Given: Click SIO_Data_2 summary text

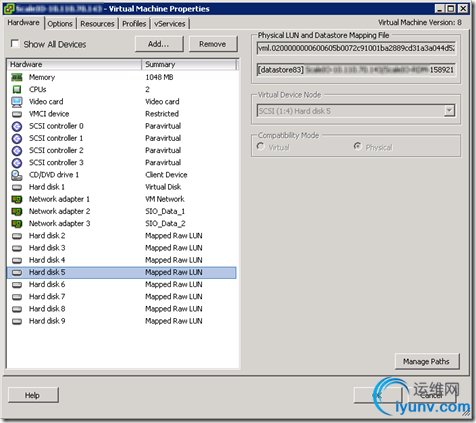Looking at the screenshot, I should pos(165,224).
